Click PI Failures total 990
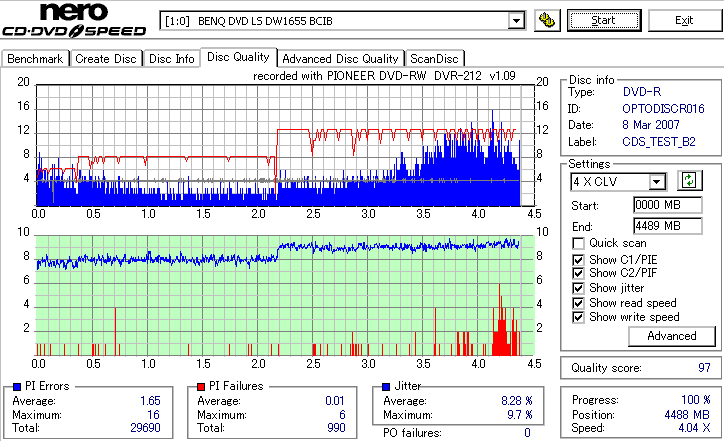 (x=336, y=428)
